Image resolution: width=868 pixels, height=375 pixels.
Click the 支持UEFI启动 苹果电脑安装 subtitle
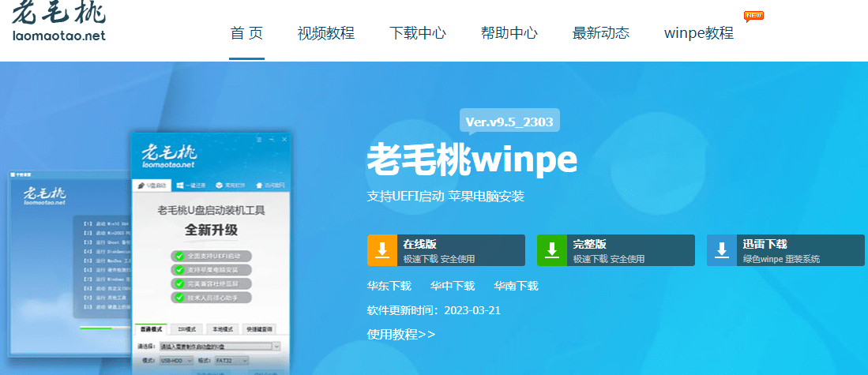(445, 197)
